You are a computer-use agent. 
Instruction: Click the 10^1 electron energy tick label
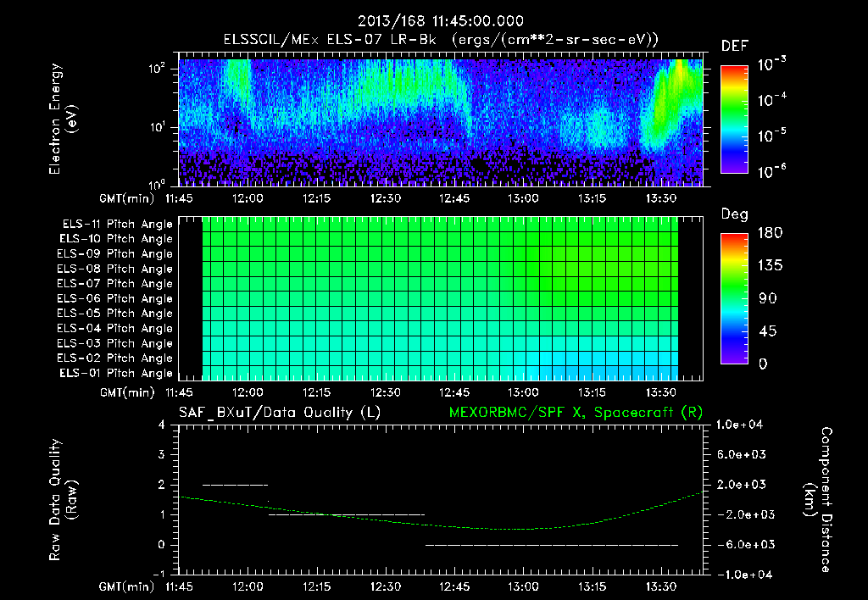(157, 127)
